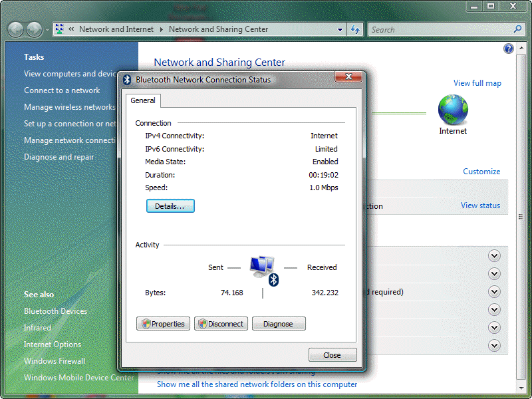
Task: Click the vertical scrollbar up arrow
Action: 521,49
